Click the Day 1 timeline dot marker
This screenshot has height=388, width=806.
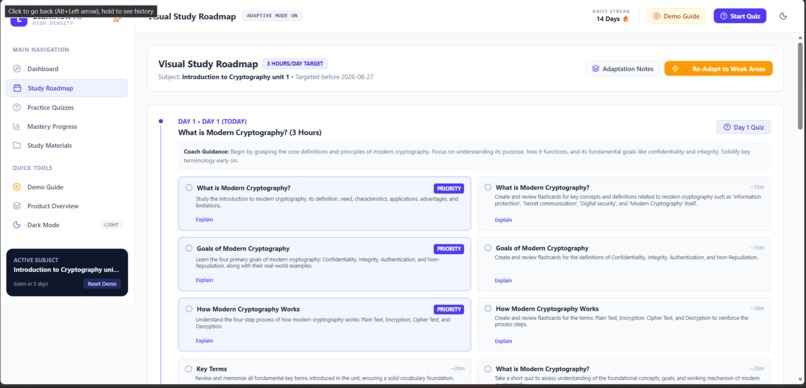click(x=161, y=121)
